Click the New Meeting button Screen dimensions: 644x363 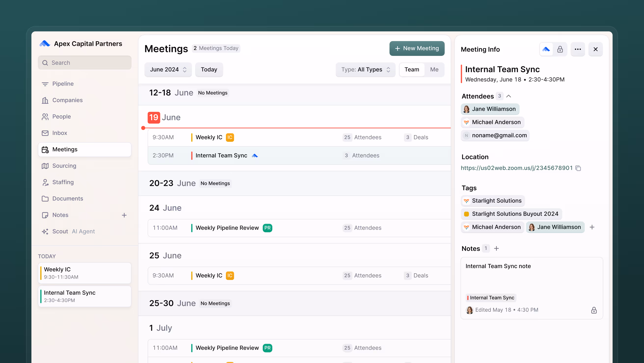coord(417,49)
